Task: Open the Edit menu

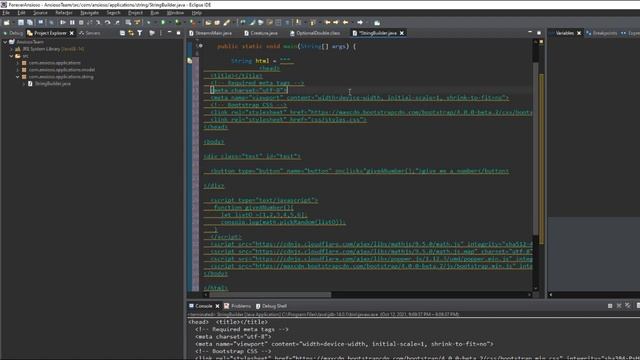Action: coord(21,13)
